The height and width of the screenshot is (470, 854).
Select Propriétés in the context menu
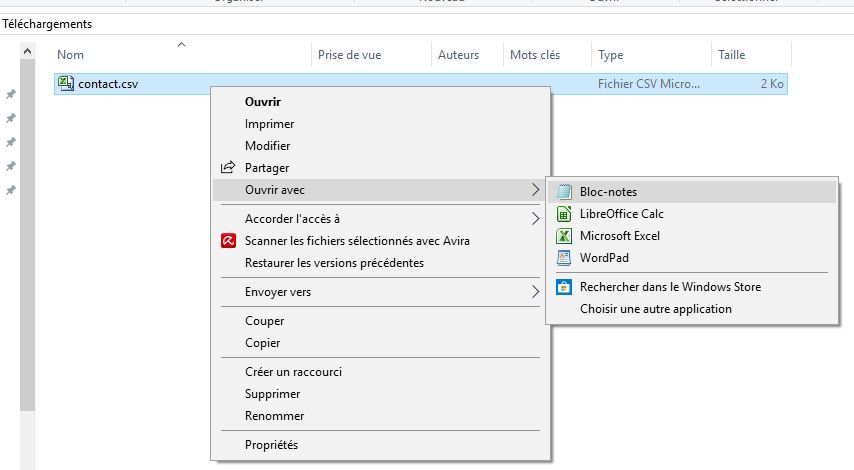point(271,445)
